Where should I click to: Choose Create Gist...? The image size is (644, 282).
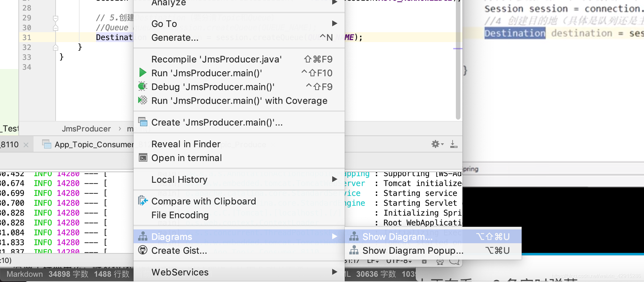point(239,250)
